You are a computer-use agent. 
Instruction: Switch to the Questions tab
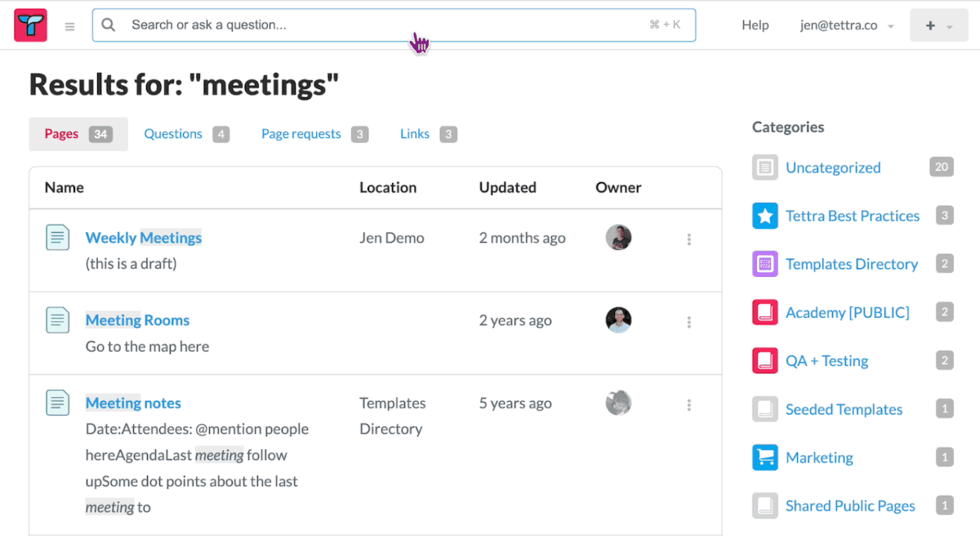[186, 134]
